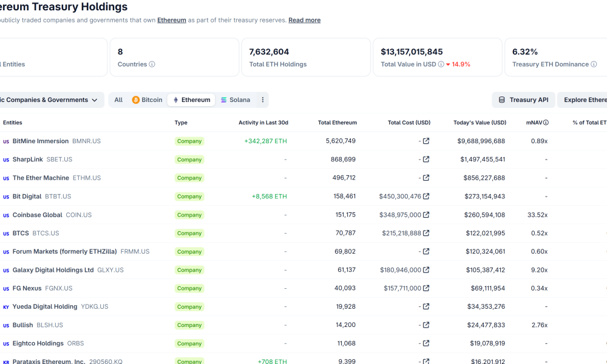Click the 14.9% change indicator
Screen dimensions: 607x364
[458, 64]
